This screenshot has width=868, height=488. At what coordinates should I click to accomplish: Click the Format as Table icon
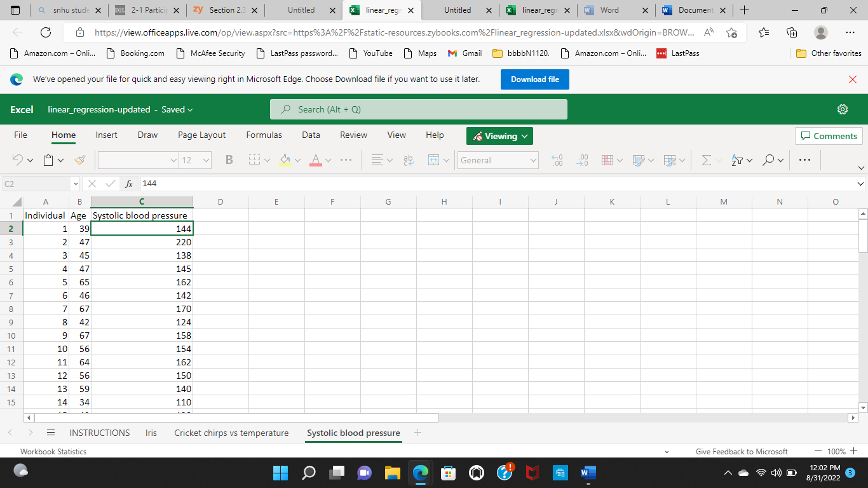tap(639, 160)
